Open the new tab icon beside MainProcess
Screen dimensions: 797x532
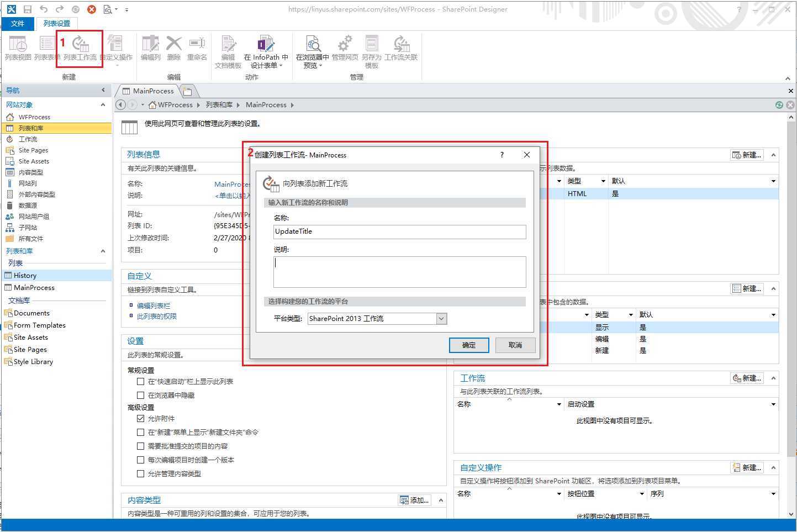pos(188,91)
